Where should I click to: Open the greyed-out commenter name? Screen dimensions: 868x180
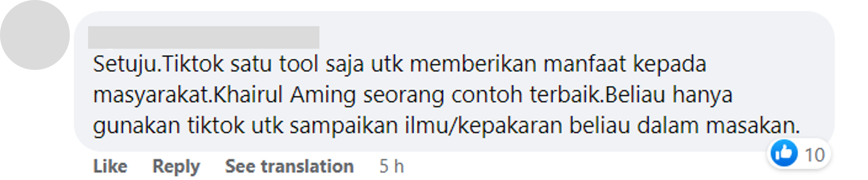coord(204,37)
